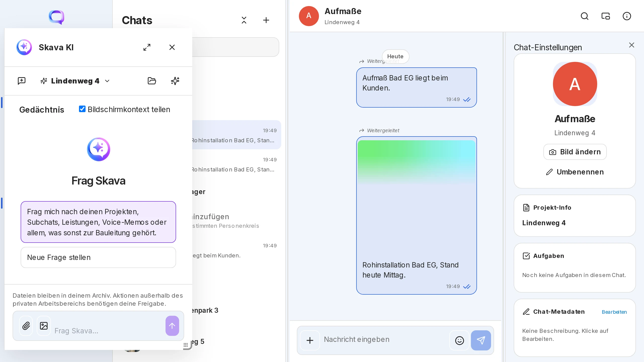
Task: Start a new Skava conversation
Action: click(x=22, y=81)
